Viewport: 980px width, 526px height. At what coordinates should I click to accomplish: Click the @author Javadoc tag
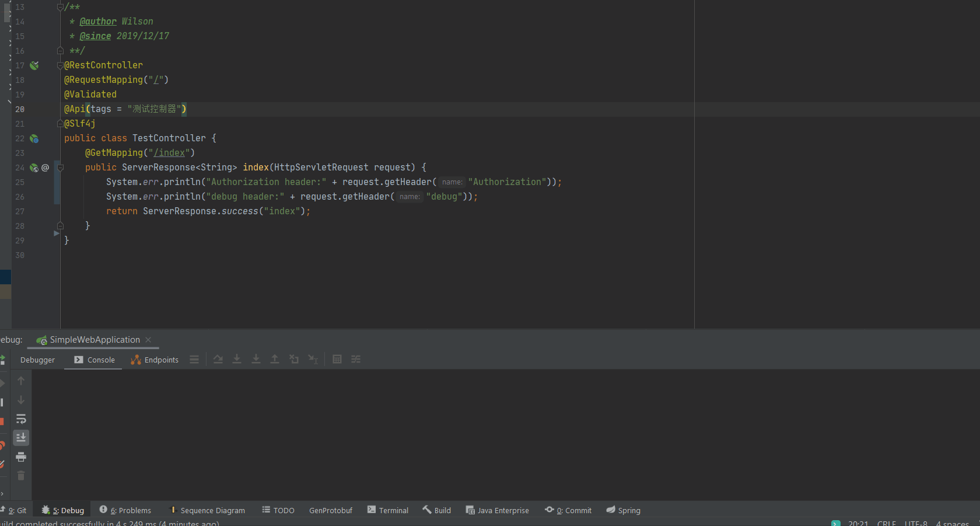(98, 22)
